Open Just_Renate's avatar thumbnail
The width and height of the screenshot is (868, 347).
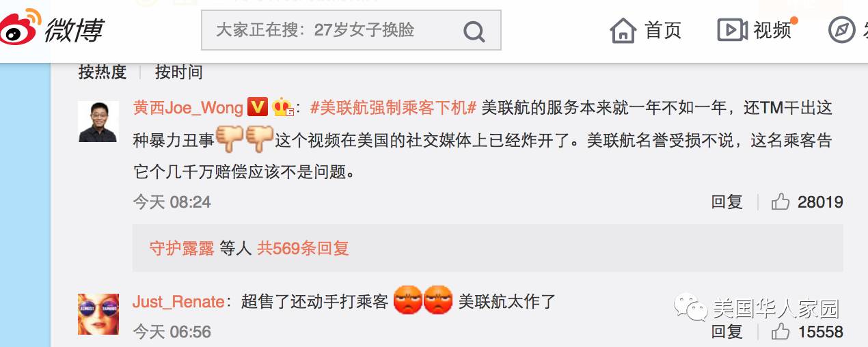tap(98, 314)
